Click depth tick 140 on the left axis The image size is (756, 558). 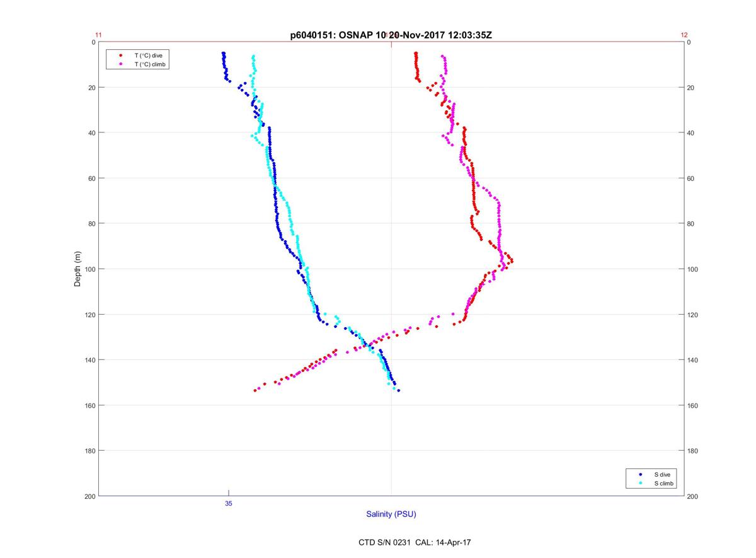click(90, 360)
